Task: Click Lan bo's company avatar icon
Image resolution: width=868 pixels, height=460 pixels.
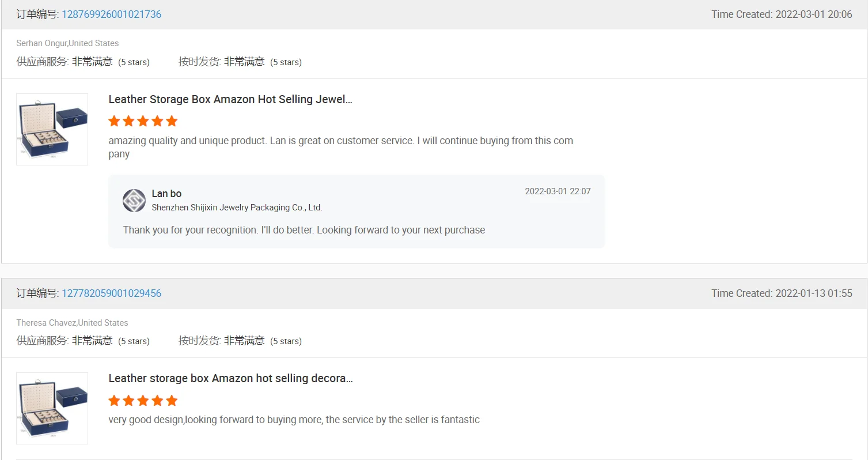Action: [134, 201]
